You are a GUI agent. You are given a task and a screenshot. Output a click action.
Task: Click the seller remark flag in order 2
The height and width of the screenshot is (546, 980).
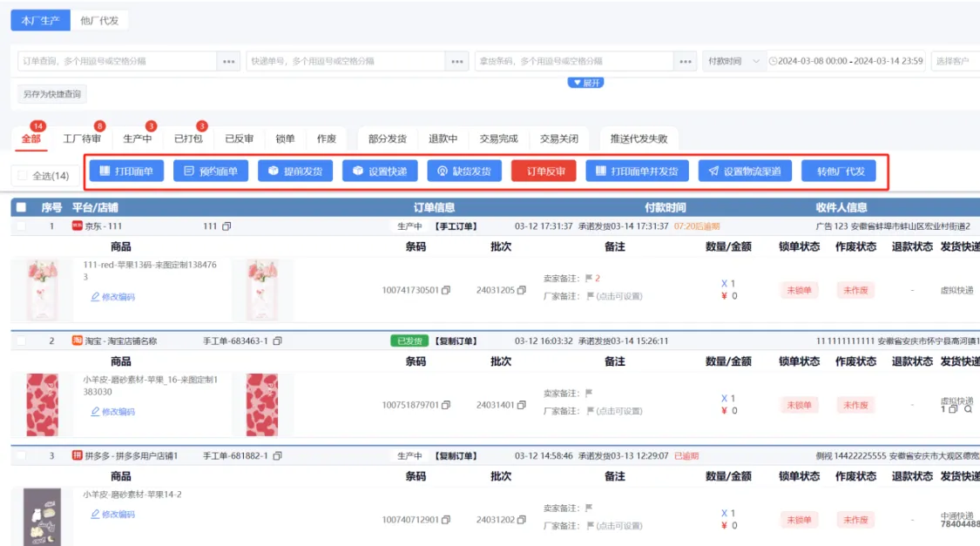pos(589,393)
